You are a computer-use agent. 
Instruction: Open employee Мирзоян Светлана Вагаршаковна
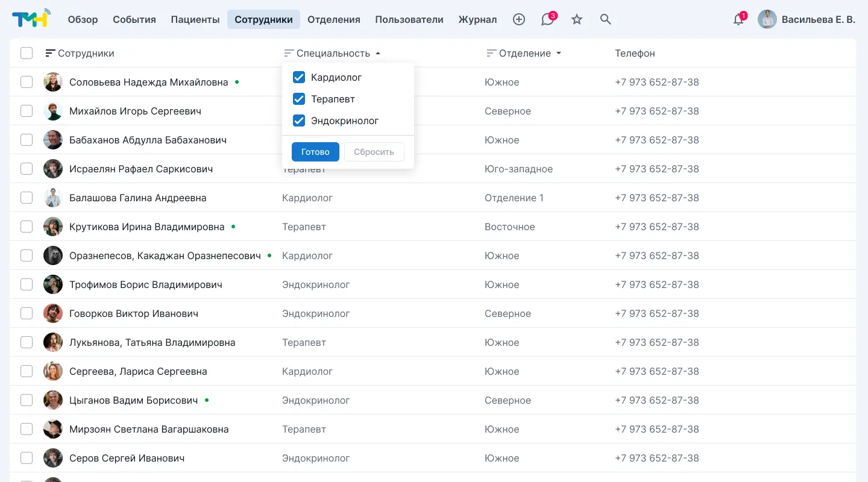149,429
